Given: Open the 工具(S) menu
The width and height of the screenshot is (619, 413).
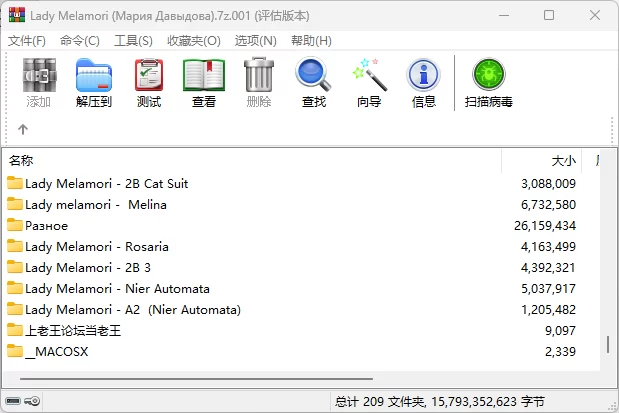Looking at the screenshot, I should 133,41.
